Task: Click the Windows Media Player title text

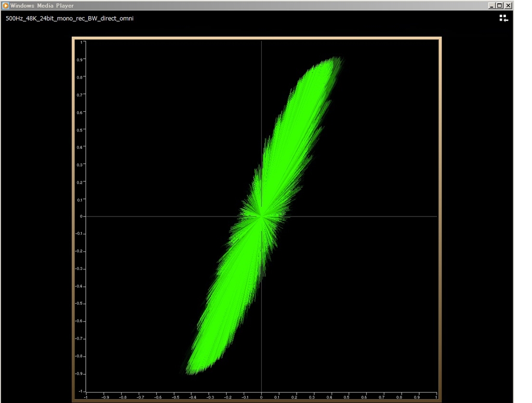Action: coord(42,5)
